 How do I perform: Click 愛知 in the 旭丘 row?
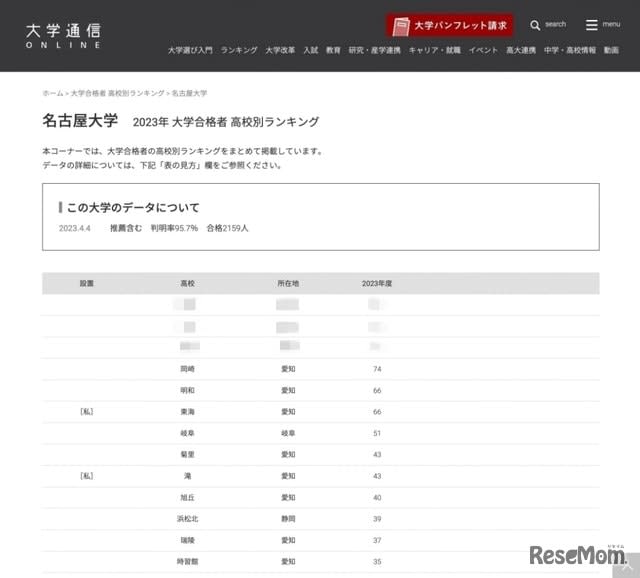tap(288, 498)
